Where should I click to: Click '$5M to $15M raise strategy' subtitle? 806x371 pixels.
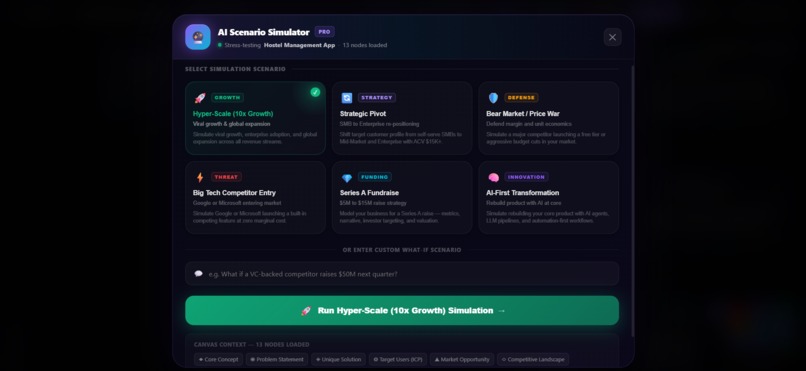click(373, 203)
